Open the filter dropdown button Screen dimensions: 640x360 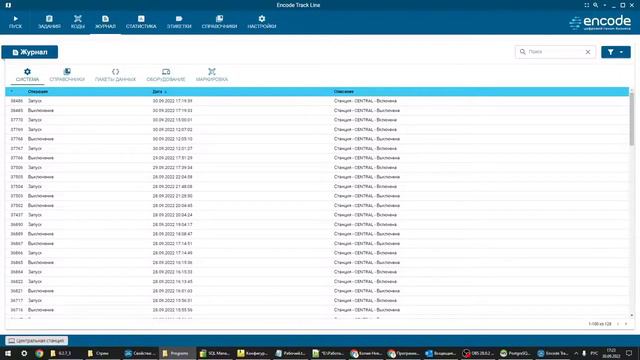(616, 52)
